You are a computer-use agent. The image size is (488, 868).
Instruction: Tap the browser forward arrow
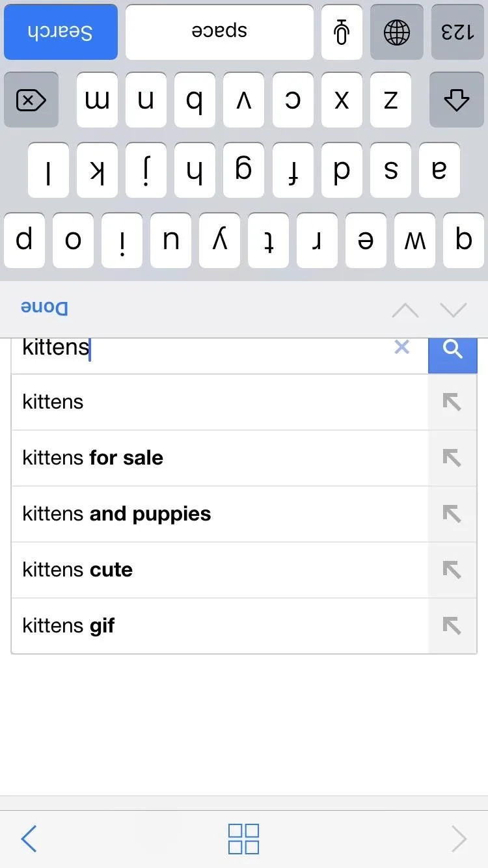coord(459,839)
